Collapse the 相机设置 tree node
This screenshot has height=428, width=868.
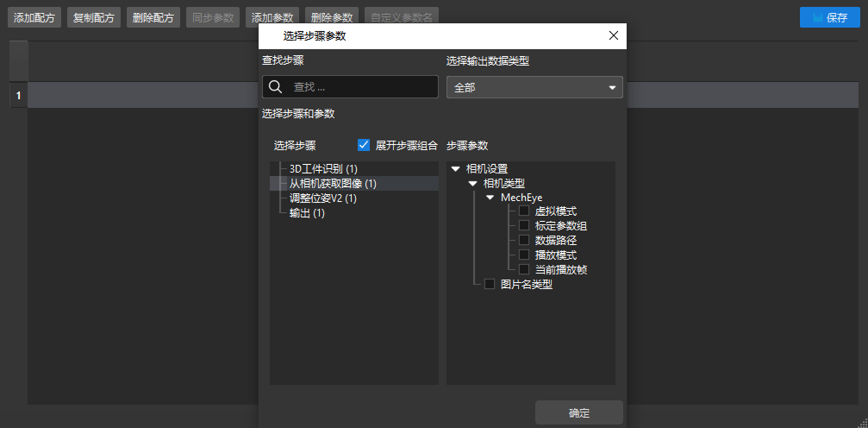(x=456, y=168)
